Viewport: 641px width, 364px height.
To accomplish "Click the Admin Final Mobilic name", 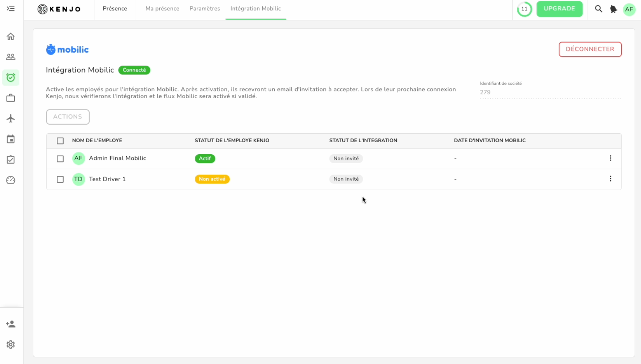I will point(117,158).
